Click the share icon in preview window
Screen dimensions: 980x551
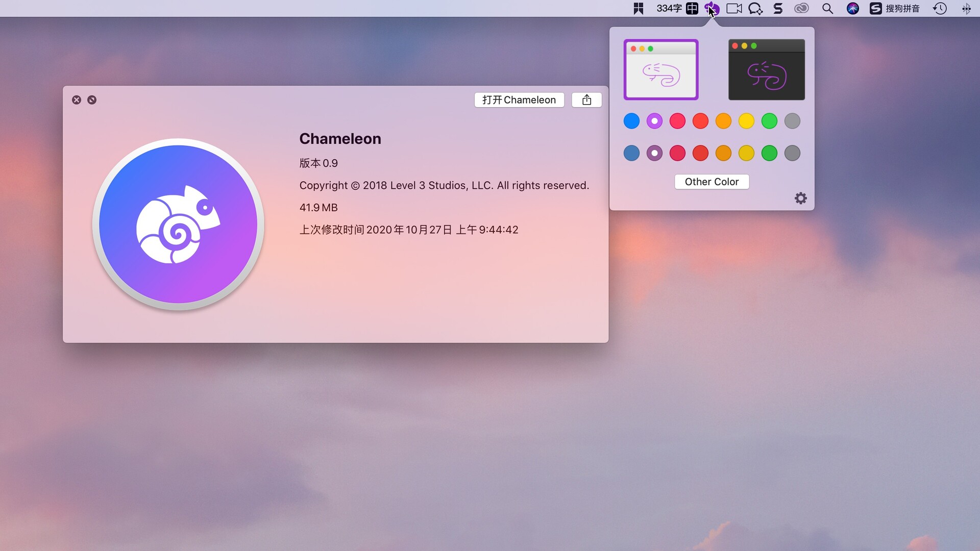coord(586,100)
